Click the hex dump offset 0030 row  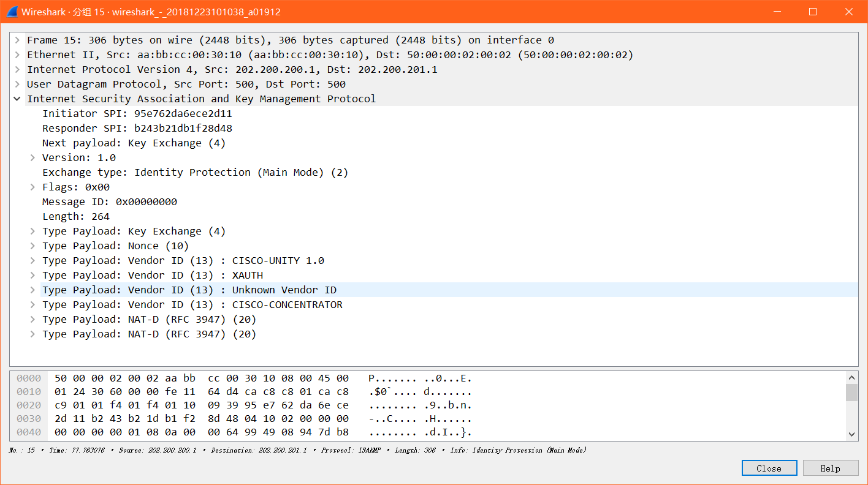click(x=29, y=419)
